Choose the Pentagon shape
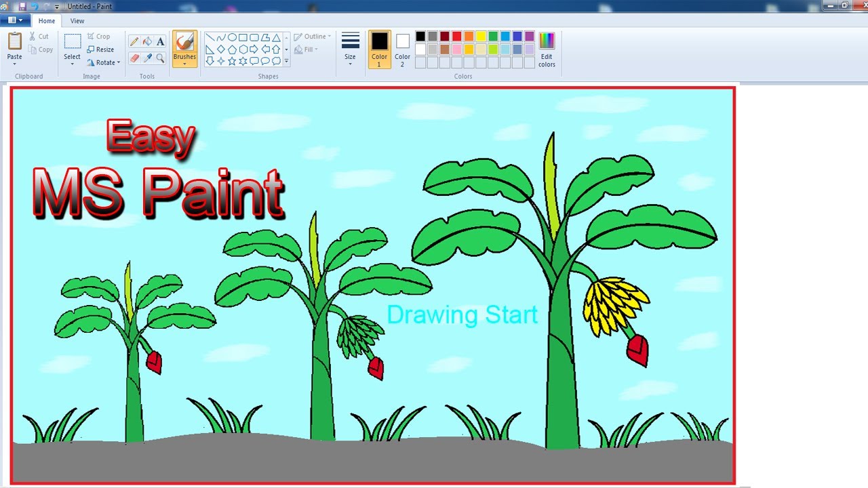This screenshot has height=488, width=868. 232,49
